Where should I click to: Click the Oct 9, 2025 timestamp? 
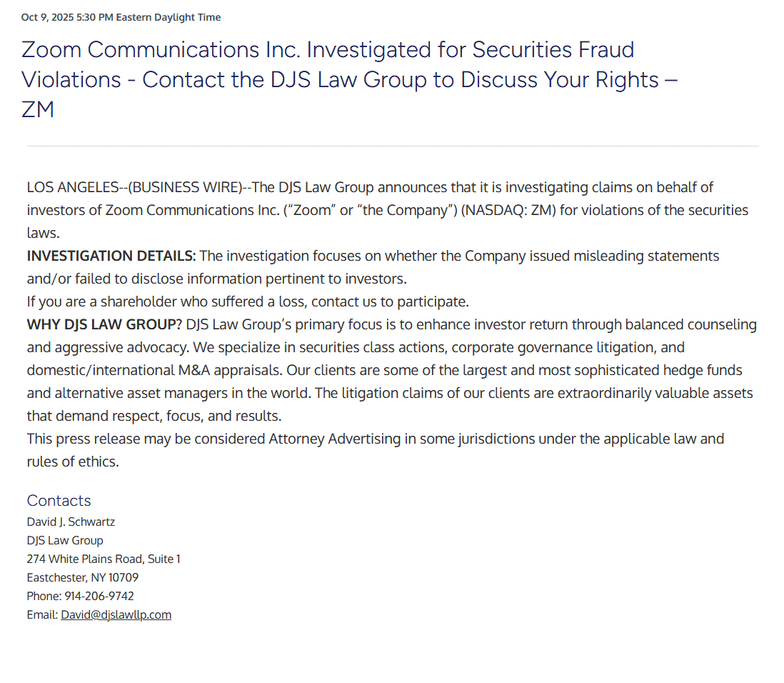(x=121, y=17)
